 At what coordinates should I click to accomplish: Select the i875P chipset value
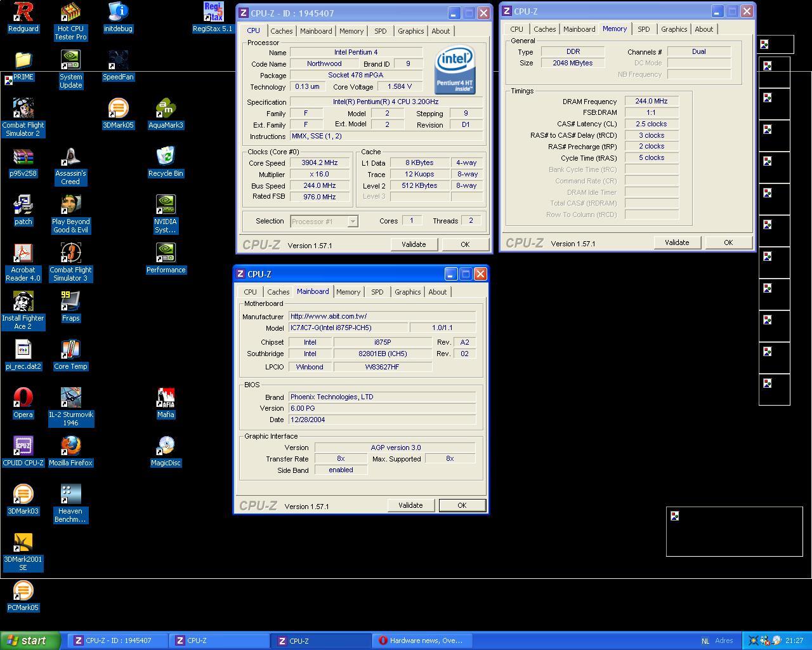click(382, 342)
